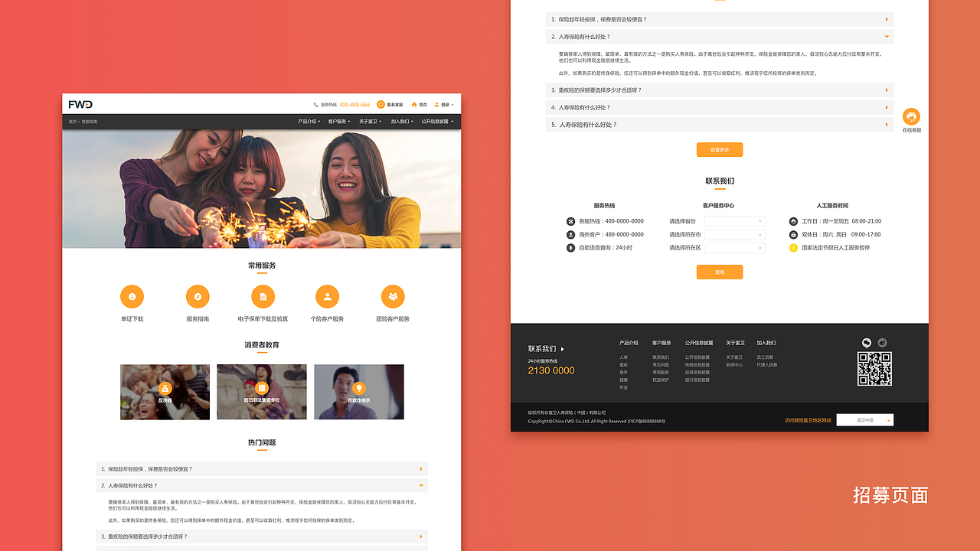Expand right page question 4 人寿保险有什么好处
This screenshot has height=551, width=980.
coord(720,107)
